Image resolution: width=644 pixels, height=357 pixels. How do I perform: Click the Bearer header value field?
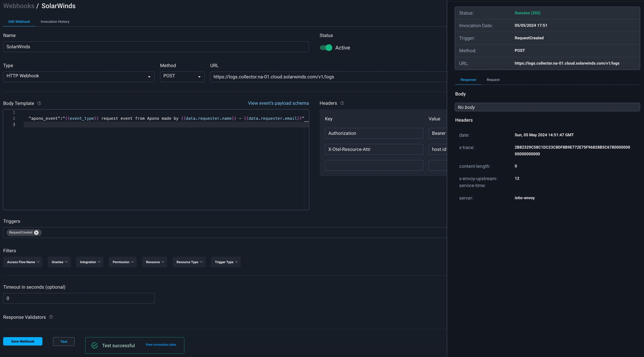tap(438, 133)
